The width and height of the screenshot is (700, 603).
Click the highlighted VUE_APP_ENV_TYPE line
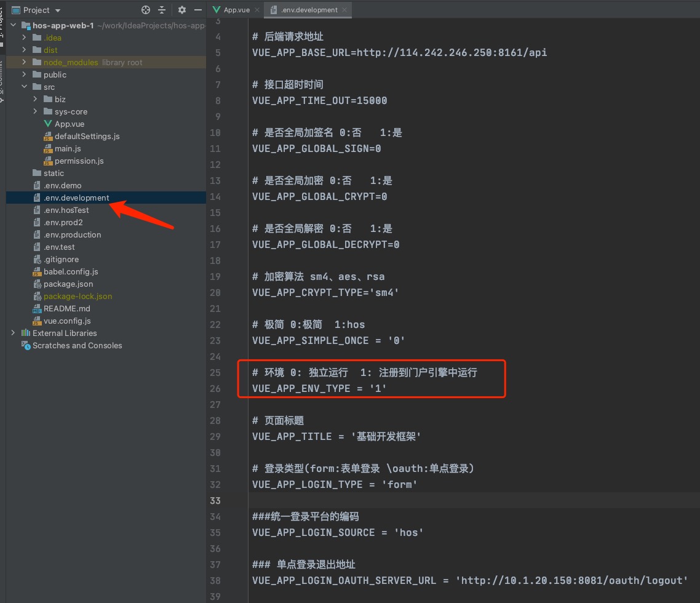[x=319, y=388]
